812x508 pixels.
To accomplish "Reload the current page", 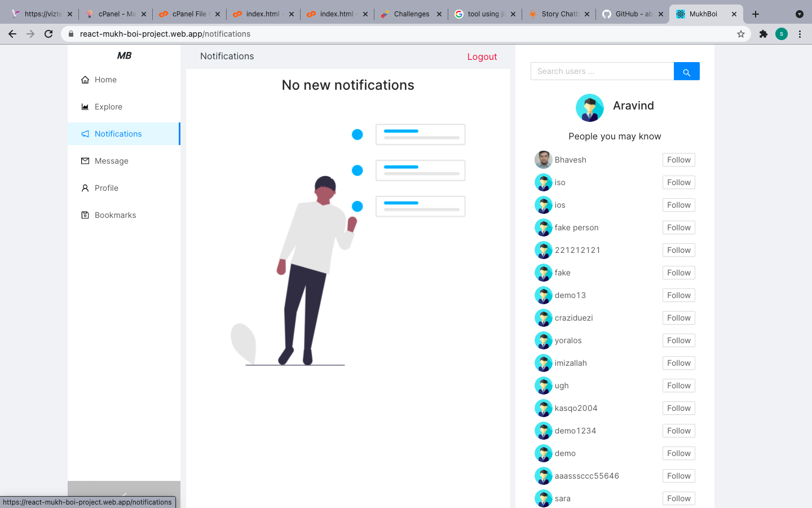I will coord(48,34).
